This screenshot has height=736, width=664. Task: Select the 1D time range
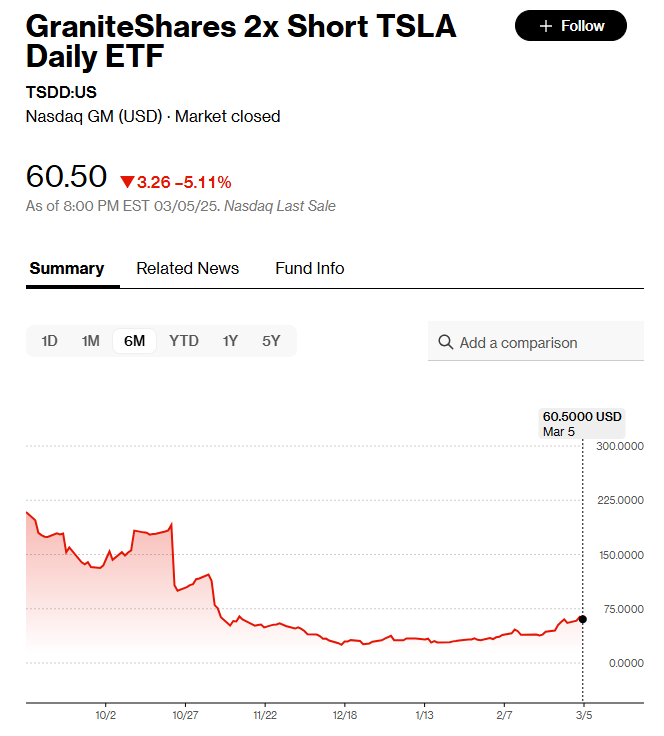[x=49, y=341]
